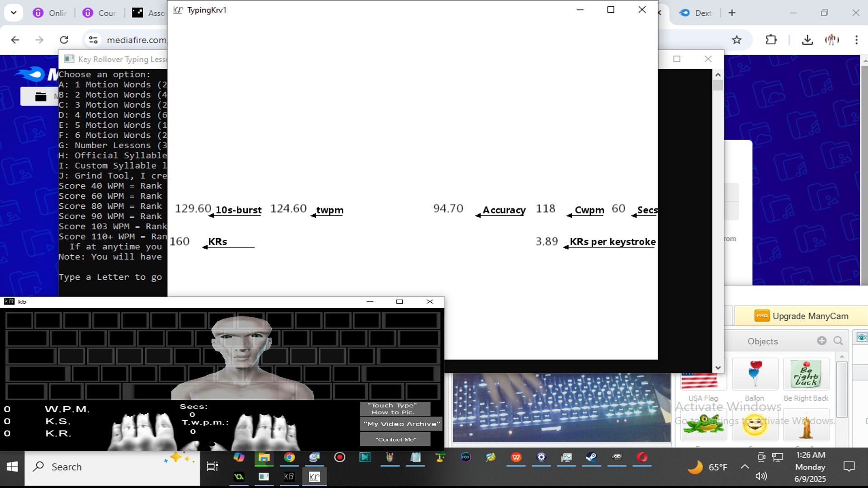Open the browser tab list chevron
The width and height of the screenshot is (868, 488).
(14, 12)
